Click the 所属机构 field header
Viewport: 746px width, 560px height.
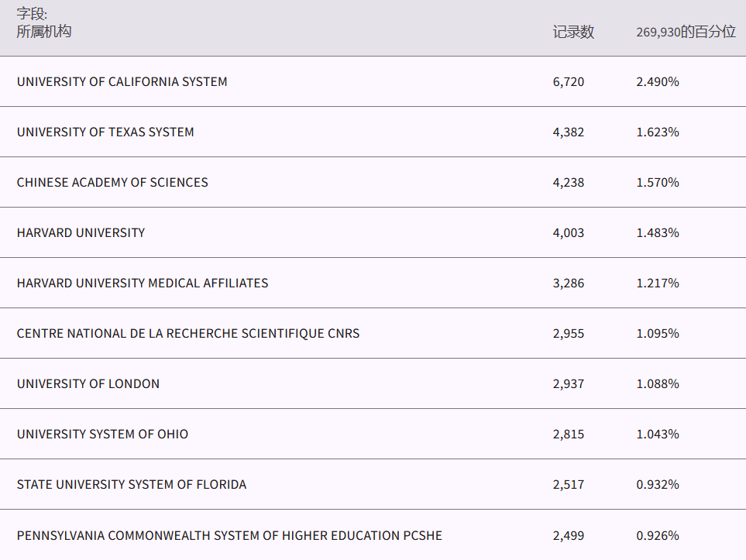[44, 31]
